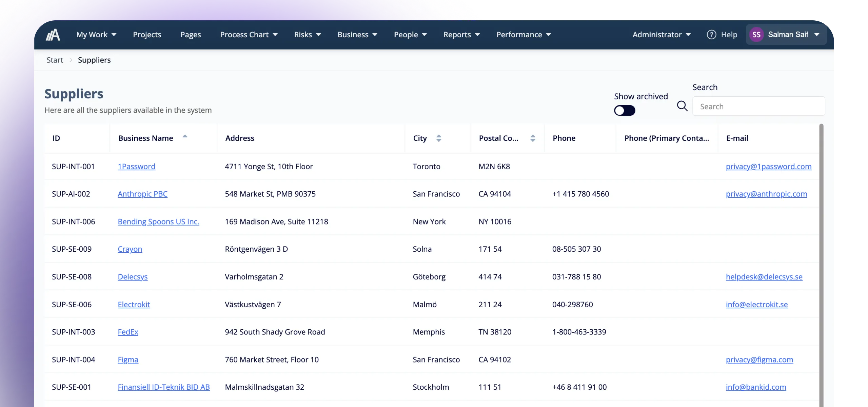Viewport: 868px width, 407px height.
Task: Click the table vertical scrollbar
Action: point(821,265)
